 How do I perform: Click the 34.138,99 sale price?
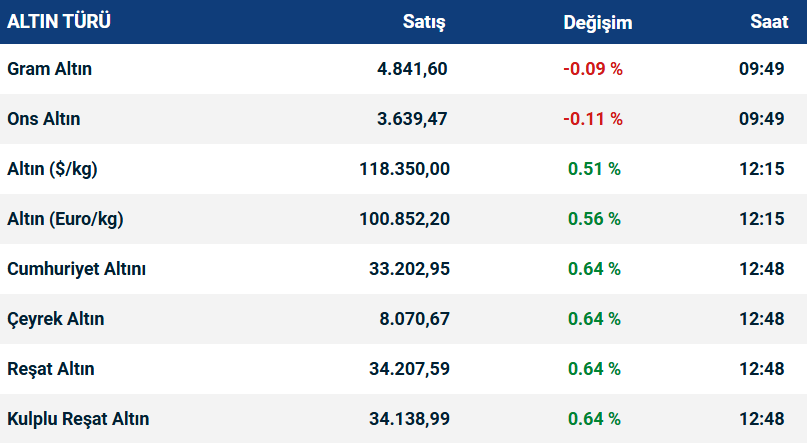point(408,419)
